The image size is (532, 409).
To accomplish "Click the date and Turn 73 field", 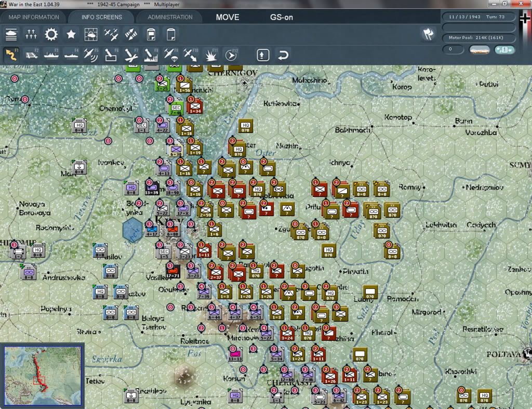I will tap(478, 17).
